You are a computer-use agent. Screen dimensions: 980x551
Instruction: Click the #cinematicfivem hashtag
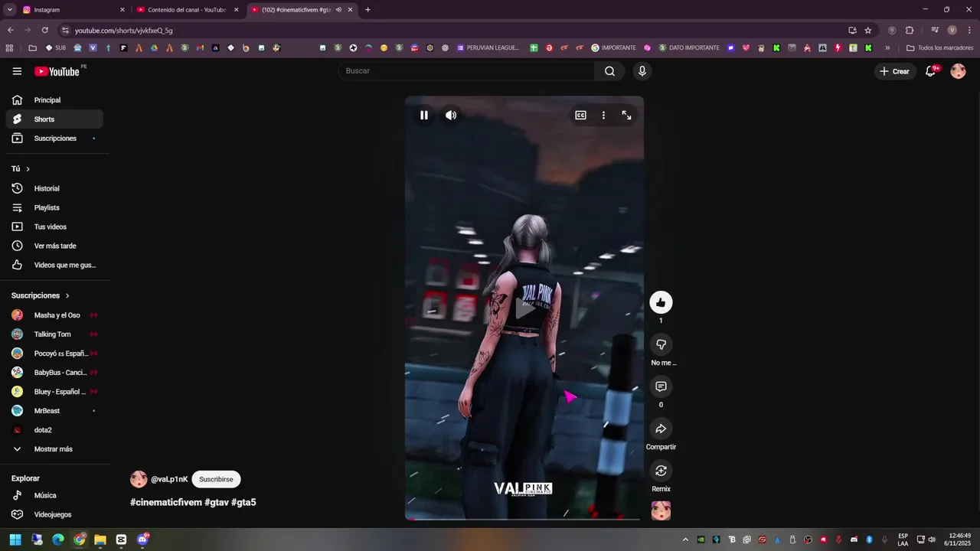click(x=166, y=502)
